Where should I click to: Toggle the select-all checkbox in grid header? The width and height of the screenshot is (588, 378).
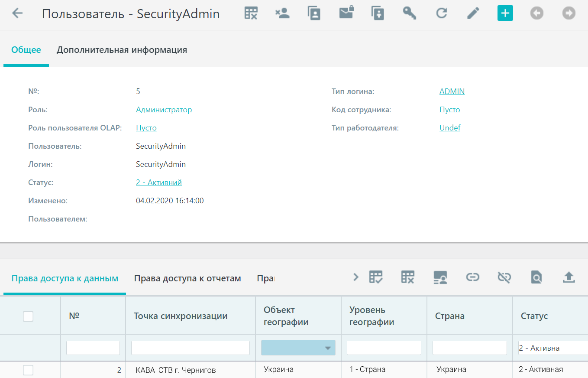(28, 316)
